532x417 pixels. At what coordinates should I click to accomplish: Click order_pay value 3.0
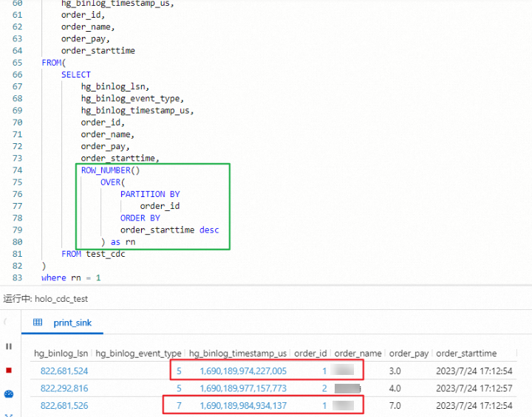[395, 371]
